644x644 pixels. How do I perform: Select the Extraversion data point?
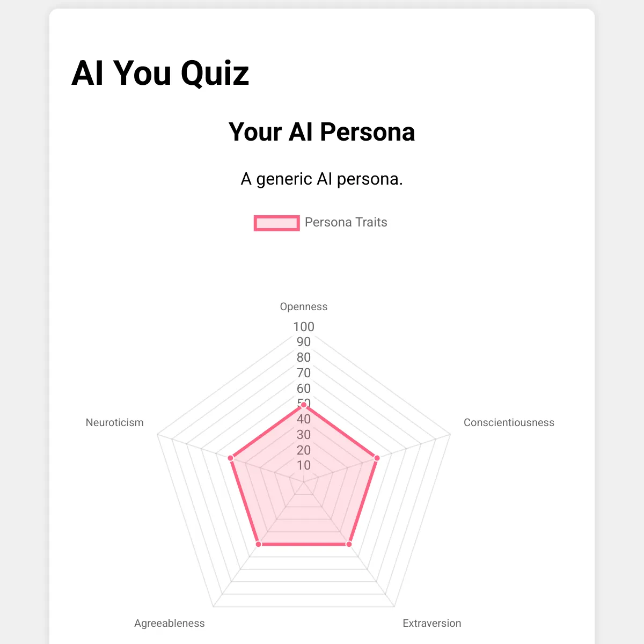(349, 544)
